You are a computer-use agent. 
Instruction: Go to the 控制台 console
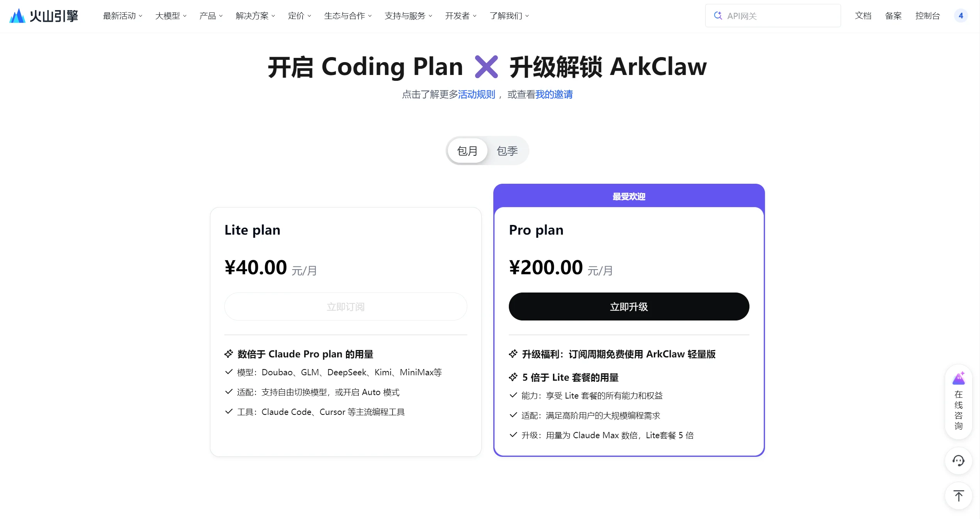pos(928,16)
